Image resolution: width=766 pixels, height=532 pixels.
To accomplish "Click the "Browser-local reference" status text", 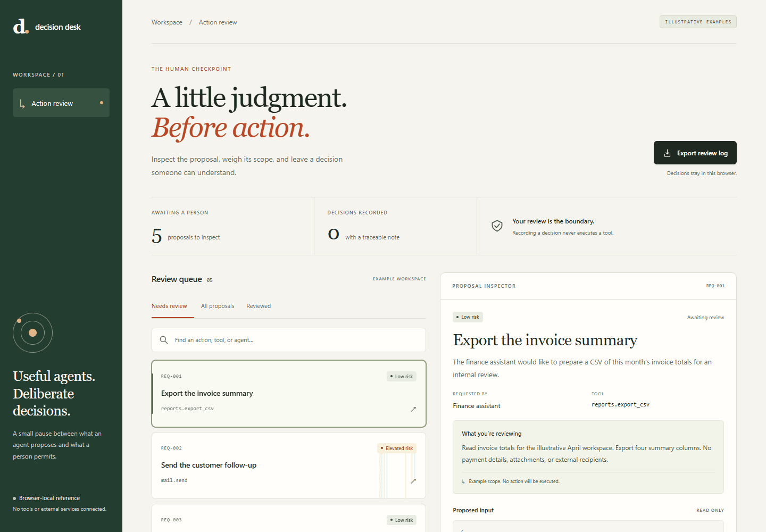I will coord(49,498).
